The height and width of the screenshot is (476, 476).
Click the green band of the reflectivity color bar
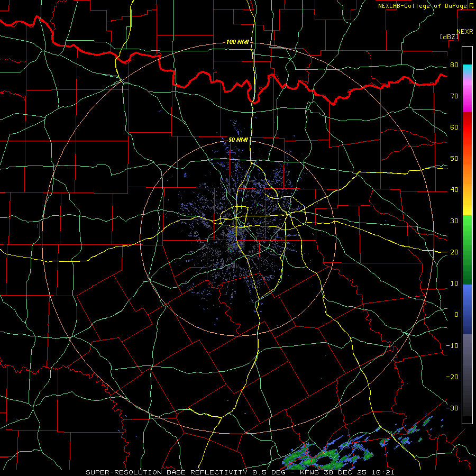467,250
